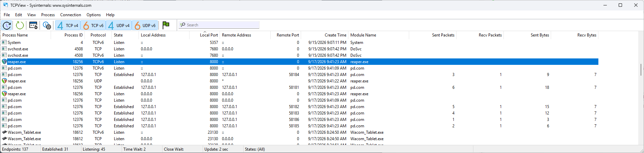The width and height of the screenshot is (644, 153).
Task: Toggle the UDP v6 filter
Action: pyautogui.click(x=145, y=25)
